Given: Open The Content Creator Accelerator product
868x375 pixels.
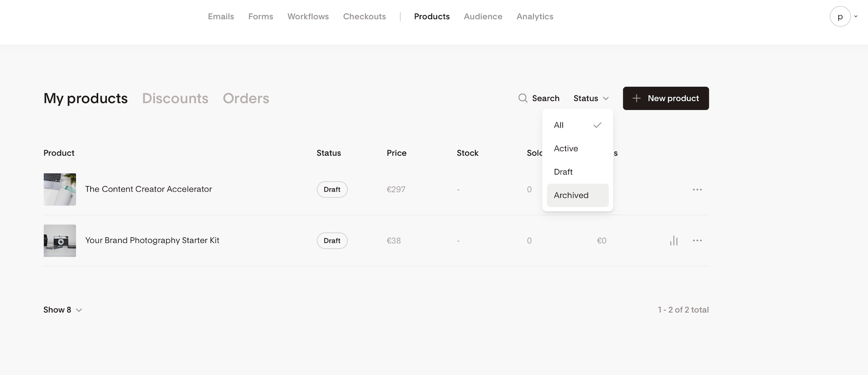Looking at the screenshot, I should [148, 189].
